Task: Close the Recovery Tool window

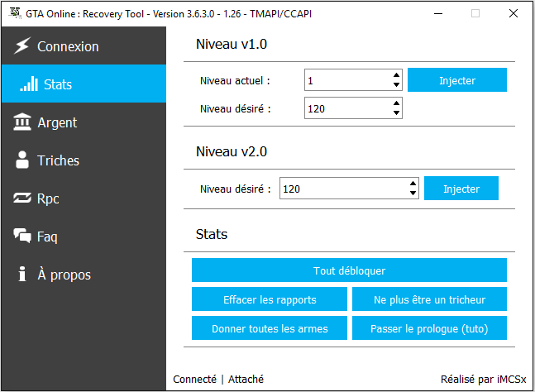Action: 514,14
